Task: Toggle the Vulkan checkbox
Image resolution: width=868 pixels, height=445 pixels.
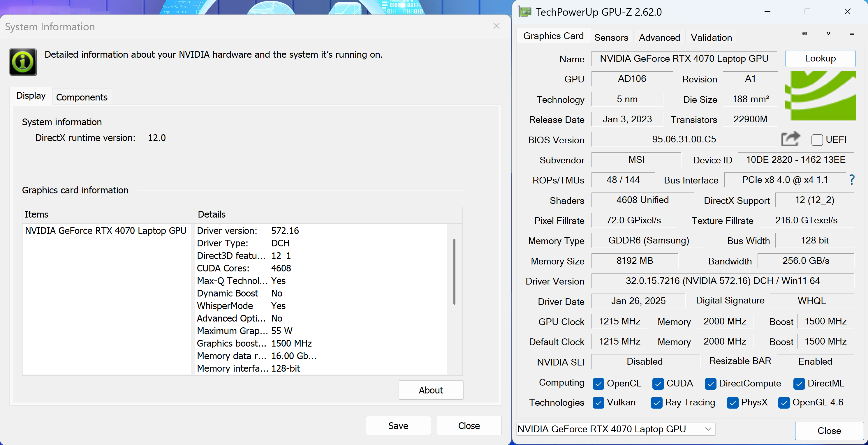Action: tap(598, 402)
